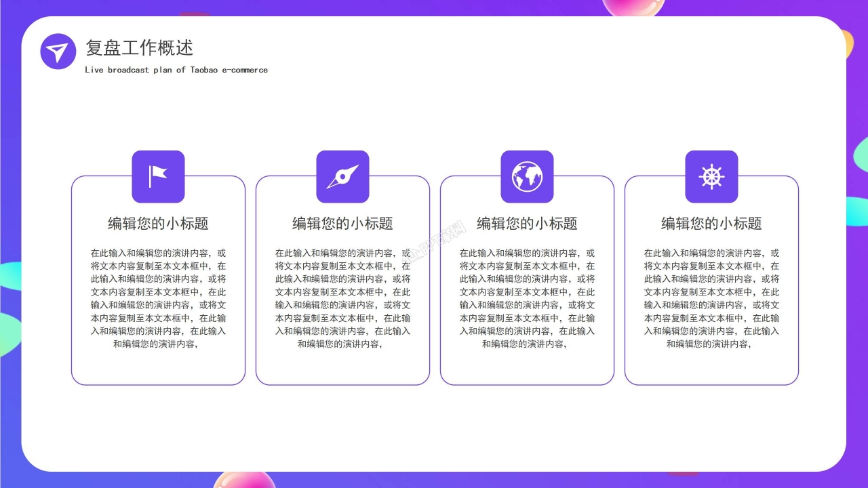Click the slide title 复盘工作概述

140,48
